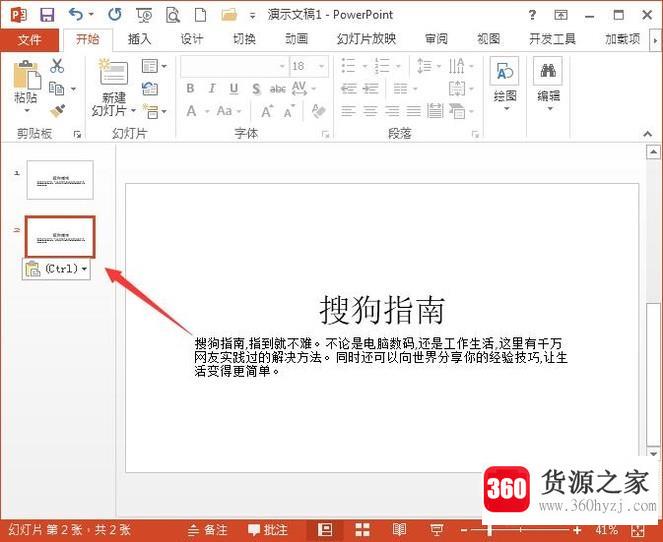Viewport: 663px width, 542px height.
Task: Zoom in with the plus button
Action: pos(577,530)
